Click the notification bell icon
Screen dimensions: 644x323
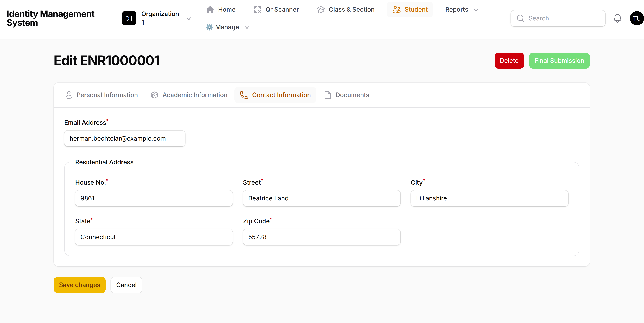tap(617, 18)
